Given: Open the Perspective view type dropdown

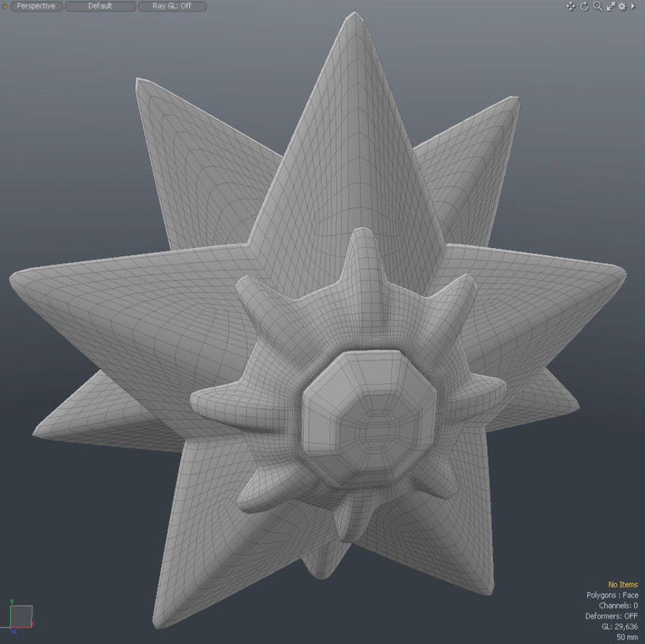Looking at the screenshot, I should [37, 6].
